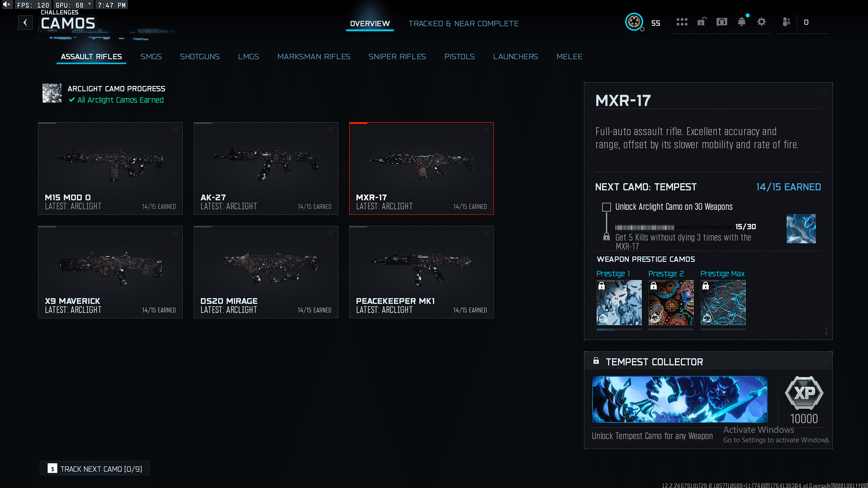Click the unlocked padlock icon in the header
Screen dimensions: 868x488
click(x=702, y=21)
